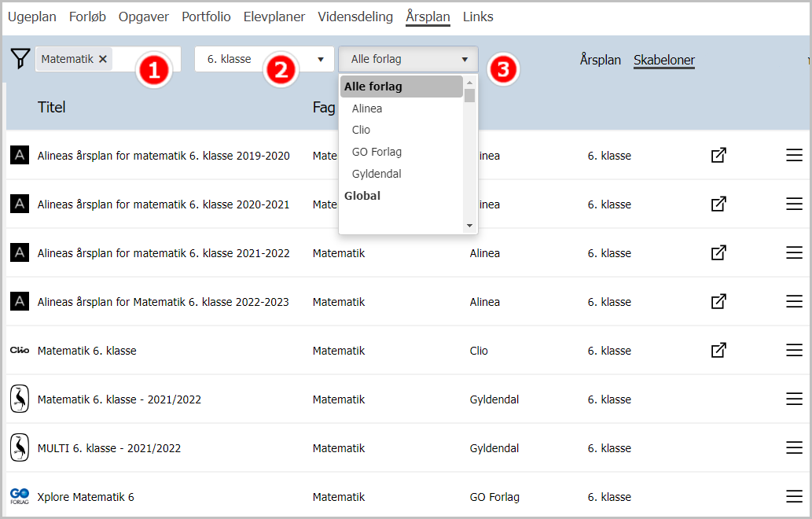Image resolution: width=812 pixels, height=519 pixels.
Task: Click 6. klasse cell in the Clio row
Action: point(609,351)
